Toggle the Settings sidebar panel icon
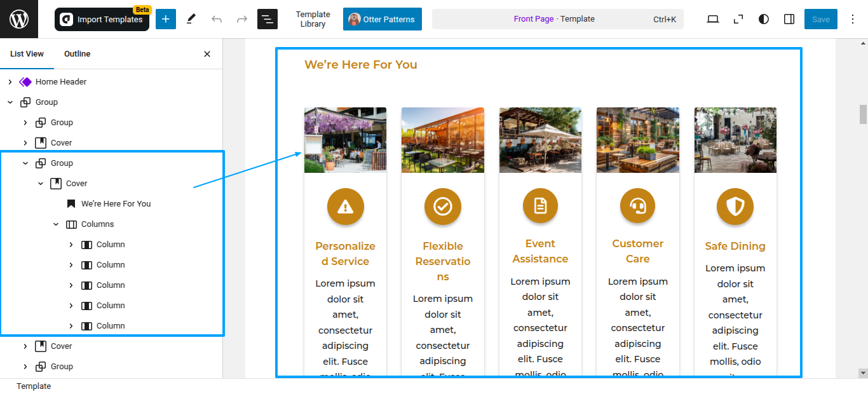Image resolution: width=868 pixels, height=394 pixels. coord(789,19)
